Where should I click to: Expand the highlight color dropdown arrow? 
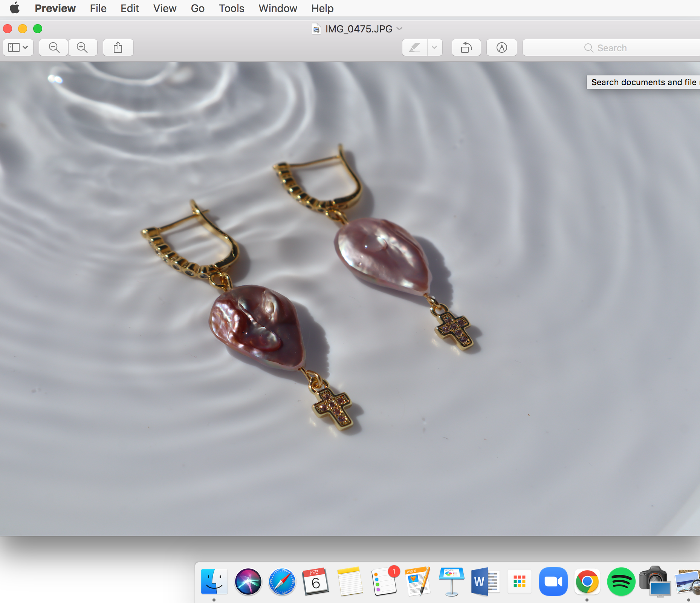click(434, 47)
